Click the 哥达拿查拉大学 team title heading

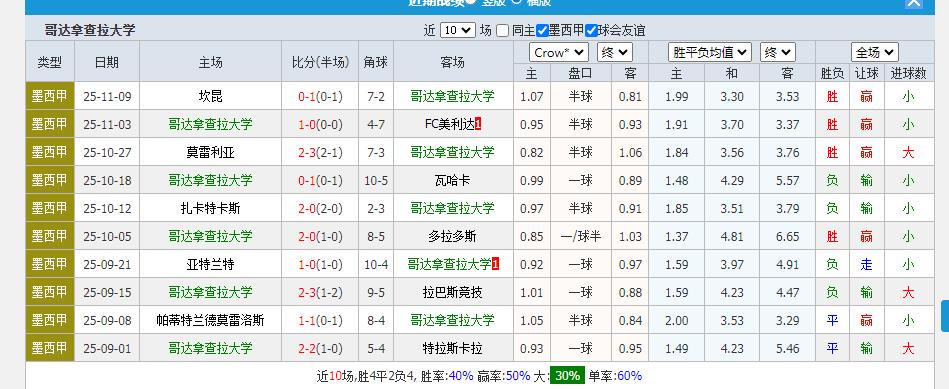click(x=90, y=30)
